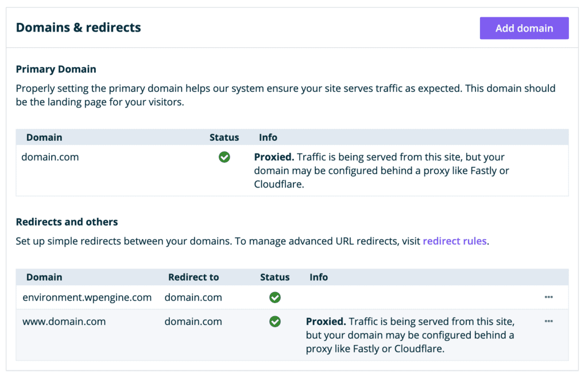Select domain.com in Primary Domain table
Viewport: 588px width, 376px height.
coord(50,157)
